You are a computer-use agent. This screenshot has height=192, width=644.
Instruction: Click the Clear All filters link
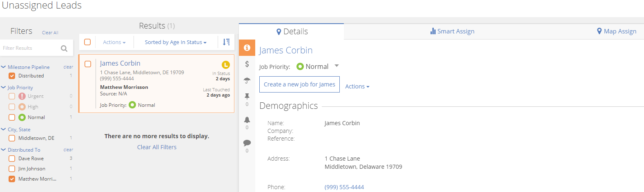coord(50,33)
